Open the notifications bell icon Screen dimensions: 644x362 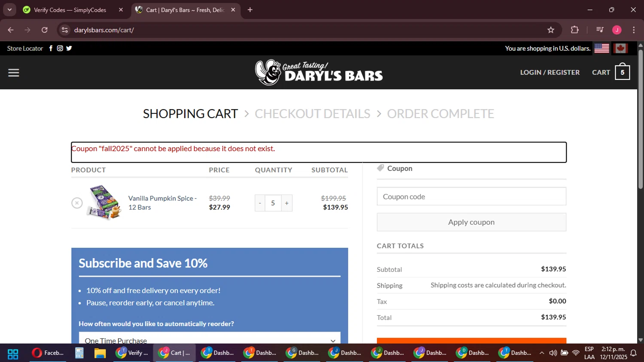[x=633, y=353]
